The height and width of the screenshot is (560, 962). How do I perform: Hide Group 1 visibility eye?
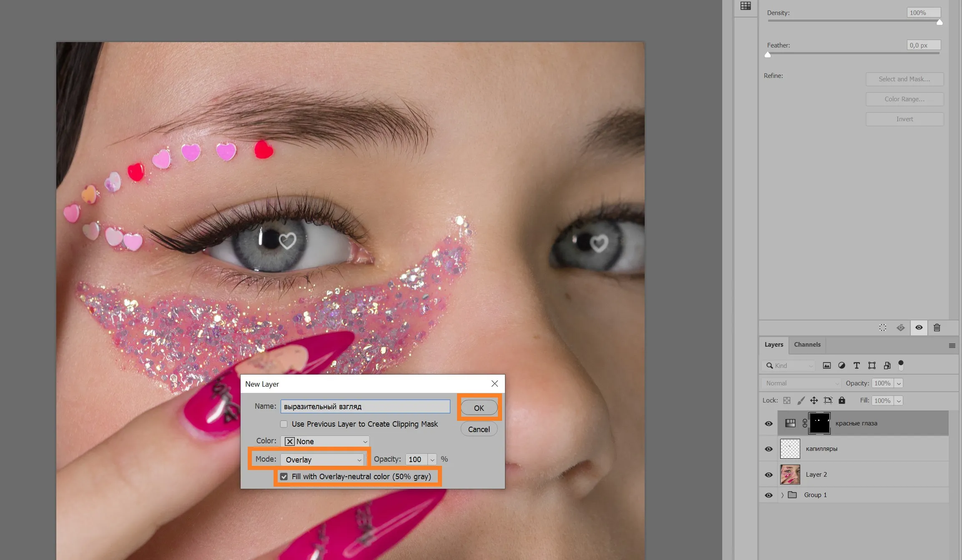[769, 495]
